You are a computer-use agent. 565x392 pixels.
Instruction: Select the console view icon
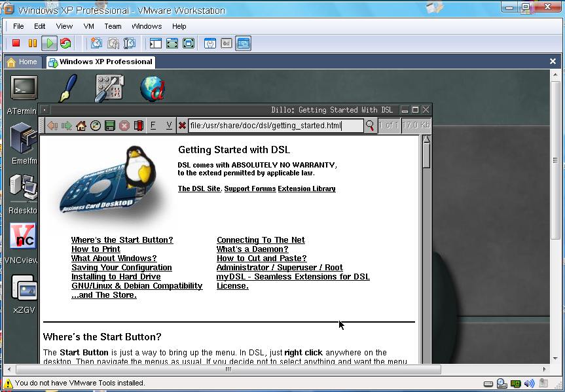pyautogui.click(x=244, y=44)
